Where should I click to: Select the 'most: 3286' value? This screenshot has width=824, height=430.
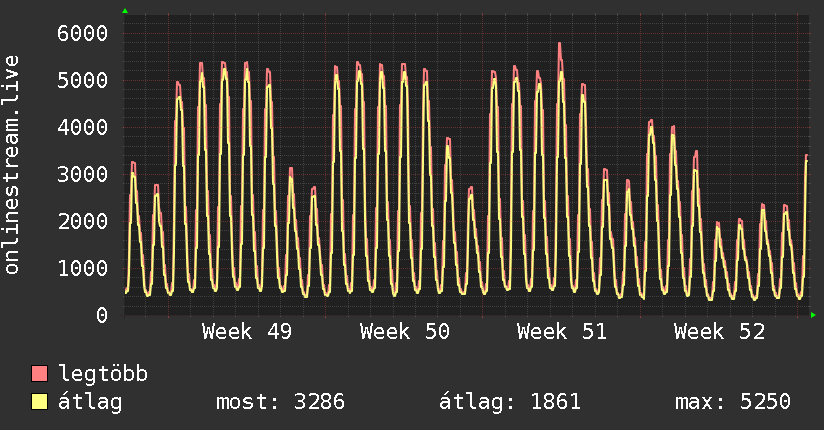click(x=281, y=402)
